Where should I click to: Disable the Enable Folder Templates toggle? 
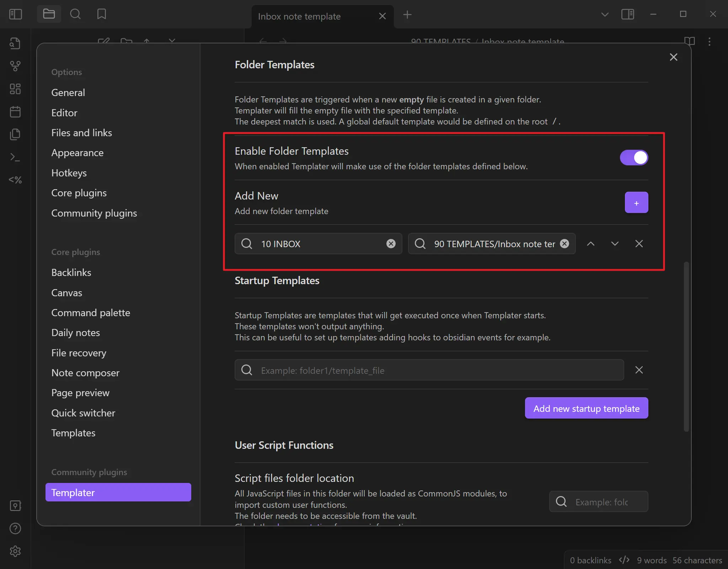click(x=634, y=158)
